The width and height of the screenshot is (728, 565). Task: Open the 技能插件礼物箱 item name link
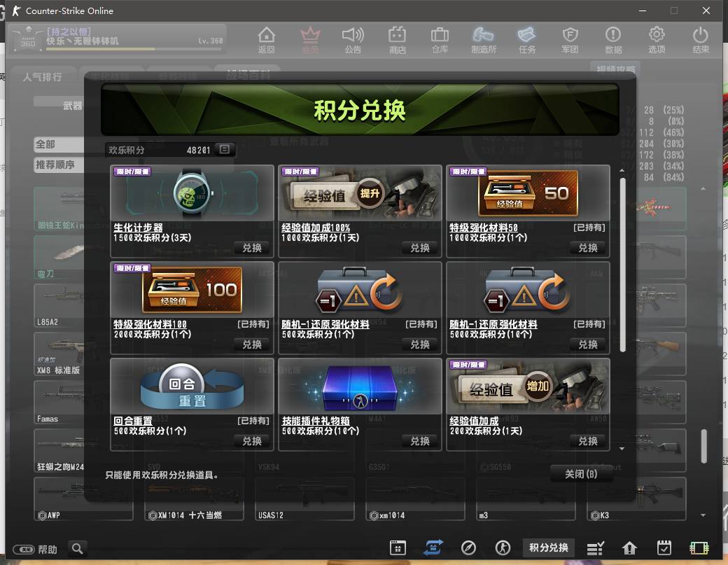click(x=316, y=421)
